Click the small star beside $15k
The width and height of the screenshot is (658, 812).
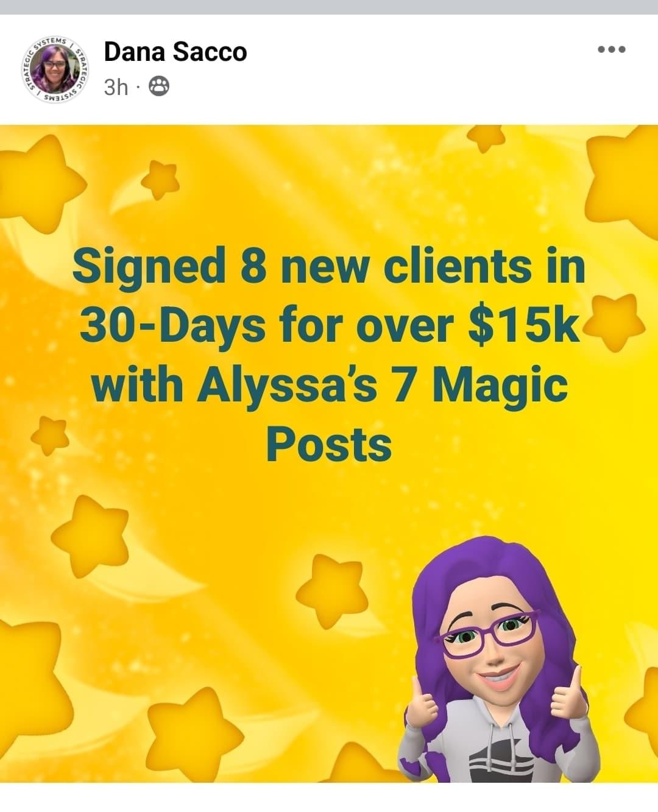[x=615, y=323]
